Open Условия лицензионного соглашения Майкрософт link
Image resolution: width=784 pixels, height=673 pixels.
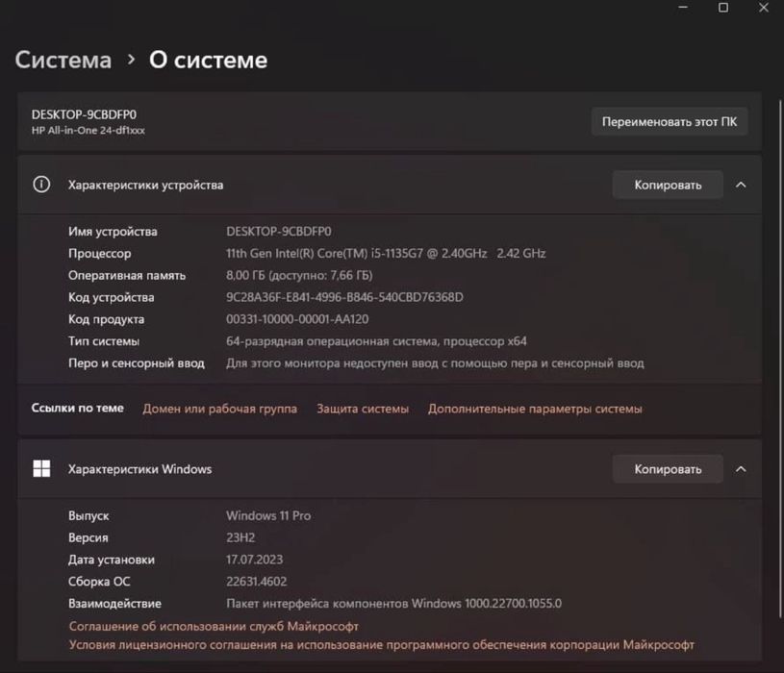(381, 645)
